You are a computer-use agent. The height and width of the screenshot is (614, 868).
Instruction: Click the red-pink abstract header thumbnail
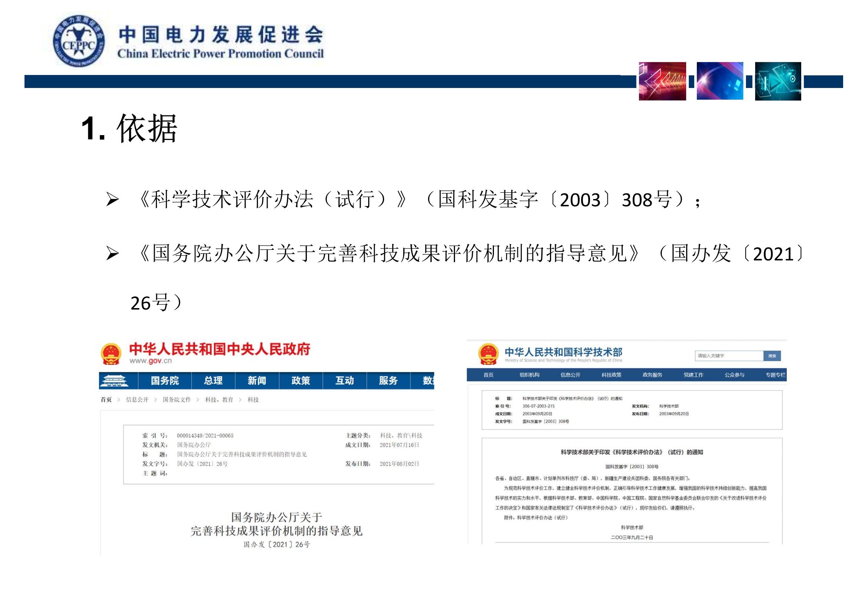(x=662, y=81)
